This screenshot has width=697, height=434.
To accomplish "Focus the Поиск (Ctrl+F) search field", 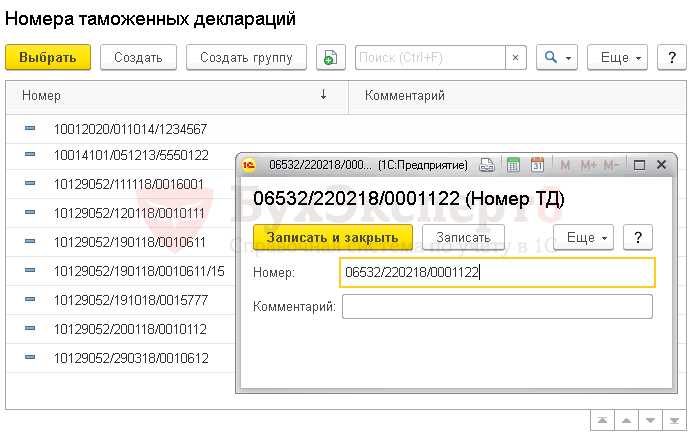I will [x=430, y=57].
